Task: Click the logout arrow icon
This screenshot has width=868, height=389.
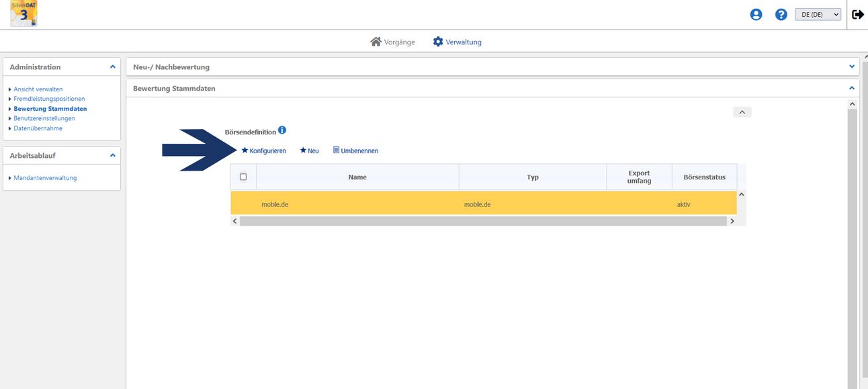Action: [858, 14]
